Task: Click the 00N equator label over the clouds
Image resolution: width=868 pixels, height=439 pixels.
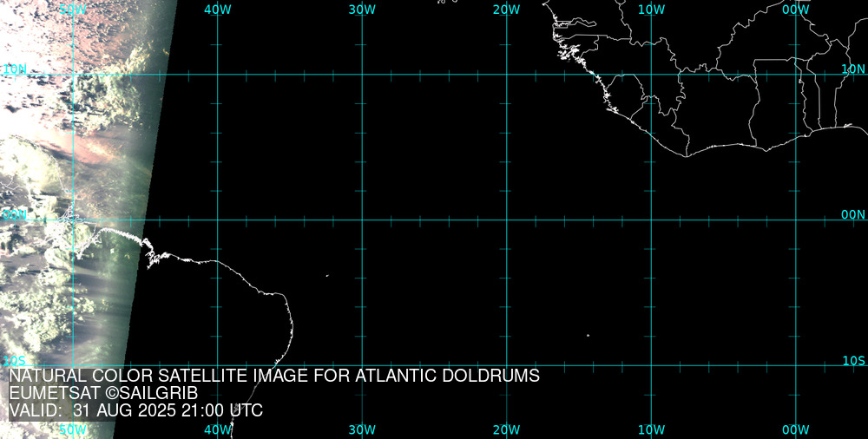Action: pyautogui.click(x=15, y=215)
